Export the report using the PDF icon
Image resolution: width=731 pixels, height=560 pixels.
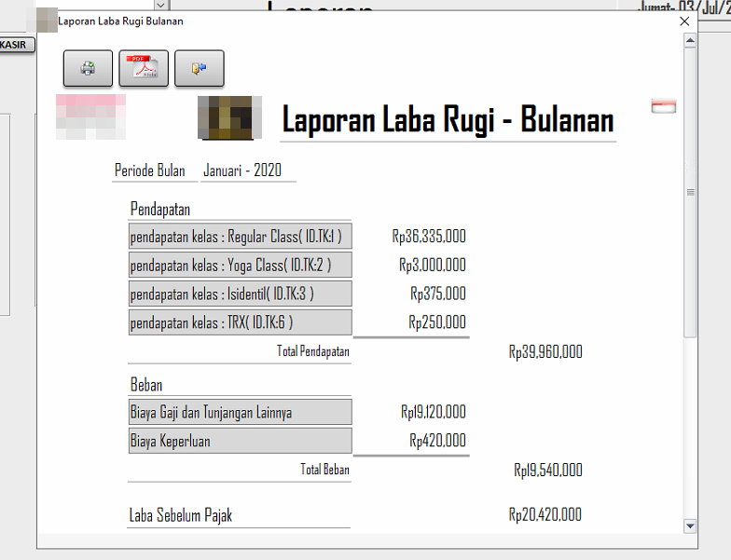144,68
